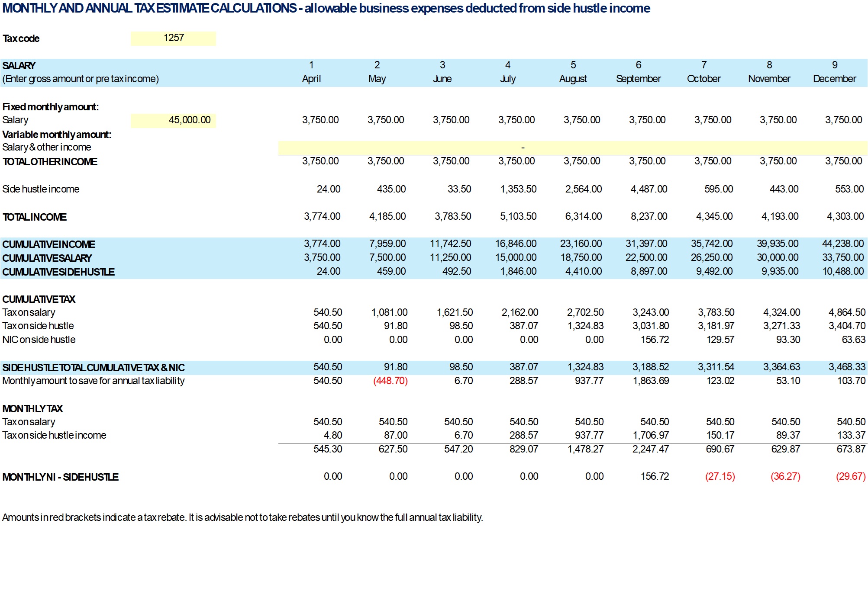
Task: Select December cumulative side hustle 10,488.00
Action: (x=842, y=271)
